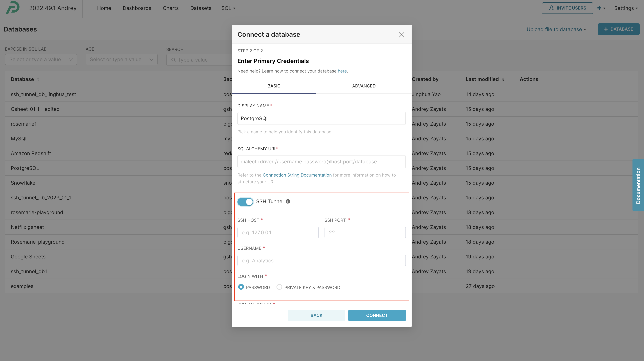Disable the SSH Tunnel toggle
644x361 pixels.
pos(245,202)
